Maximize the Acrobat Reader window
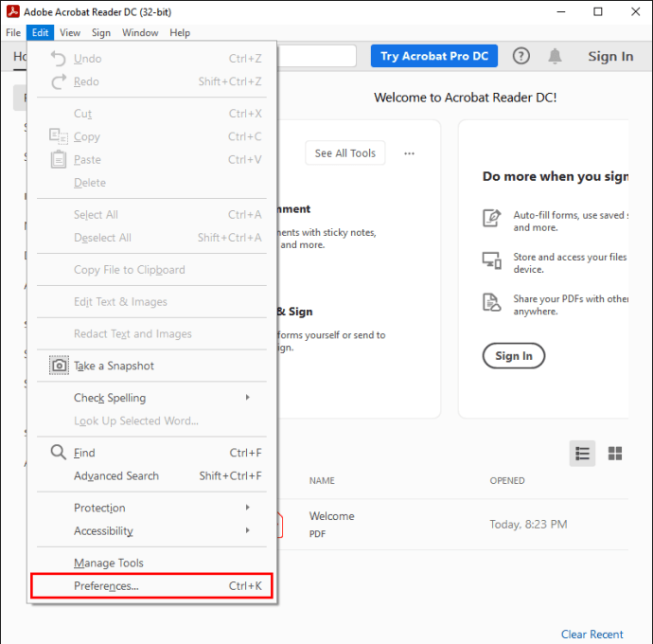The image size is (653, 644). click(x=597, y=11)
